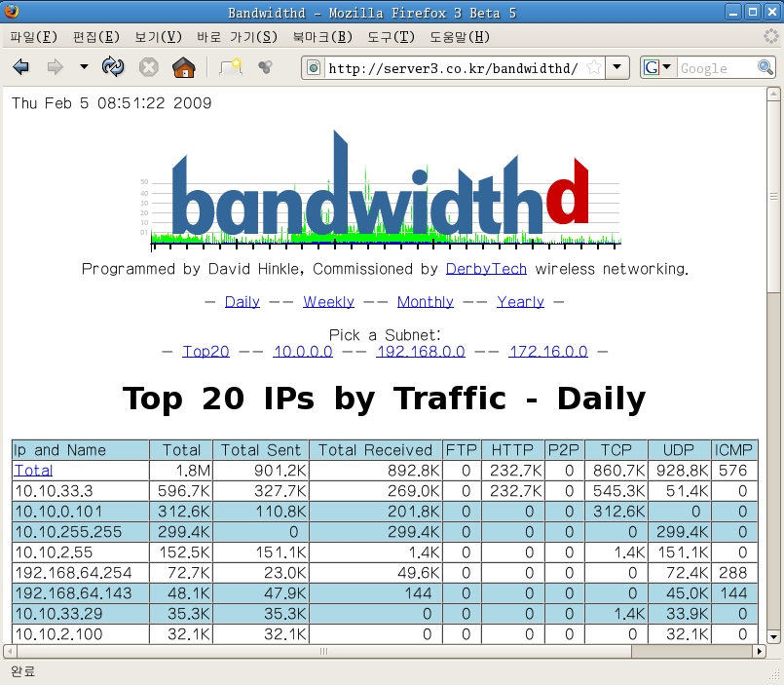Click the address bar URL text
The width and height of the screenshot is (784, 685).
pyautogui.click(x=454, y=68)
